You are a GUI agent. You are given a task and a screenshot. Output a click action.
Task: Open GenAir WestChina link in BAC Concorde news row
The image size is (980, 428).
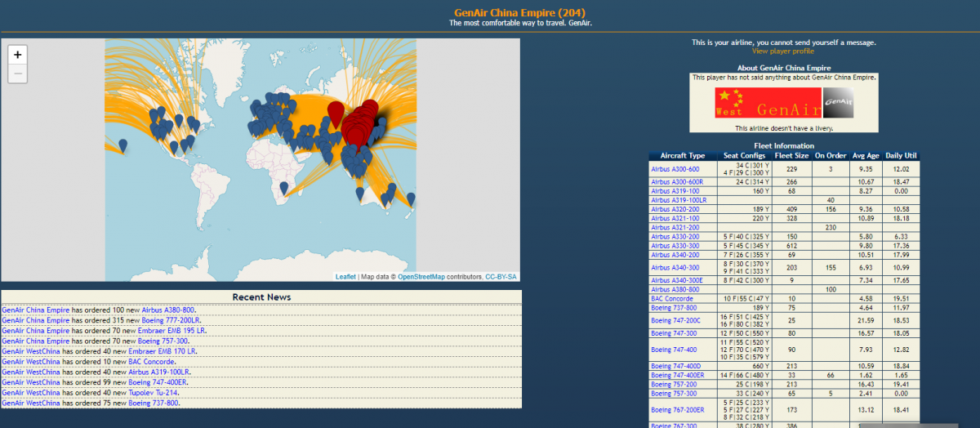click(31, 361)
